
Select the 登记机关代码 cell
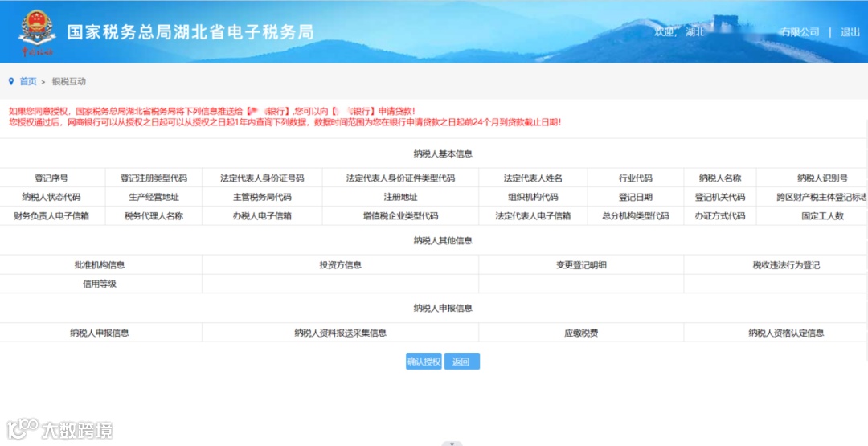[719, 197]
